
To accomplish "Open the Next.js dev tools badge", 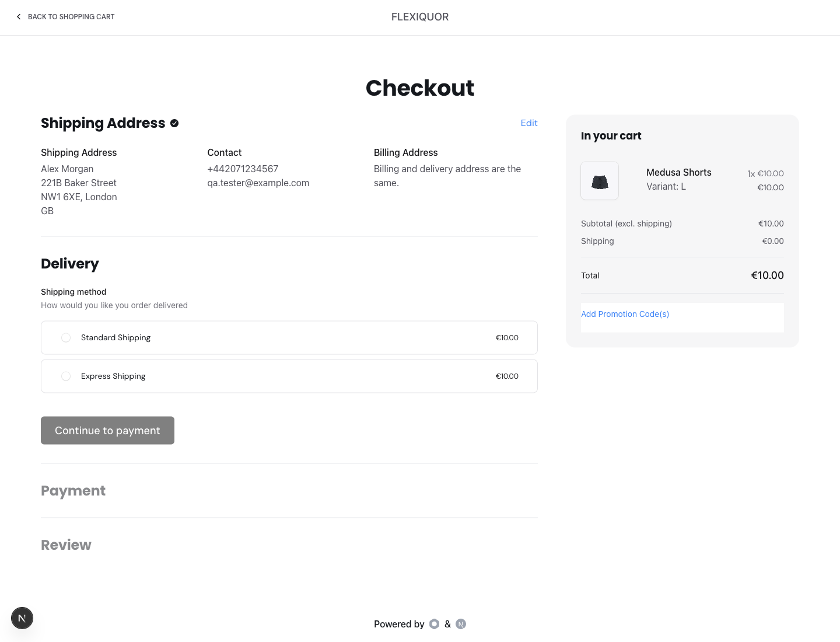I will (x=22, y=618).
